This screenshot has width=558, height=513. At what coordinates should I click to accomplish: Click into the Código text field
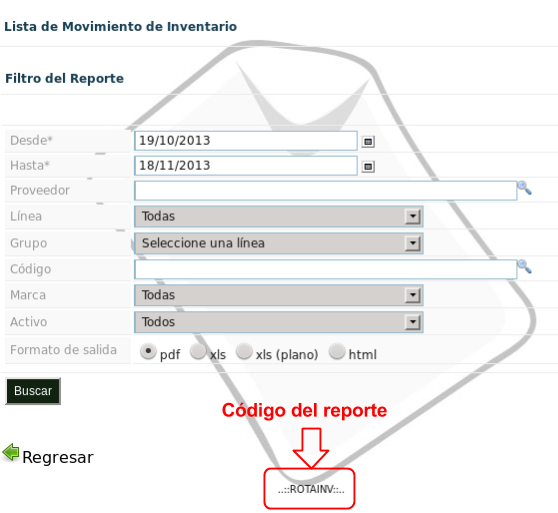click(326, 269)
